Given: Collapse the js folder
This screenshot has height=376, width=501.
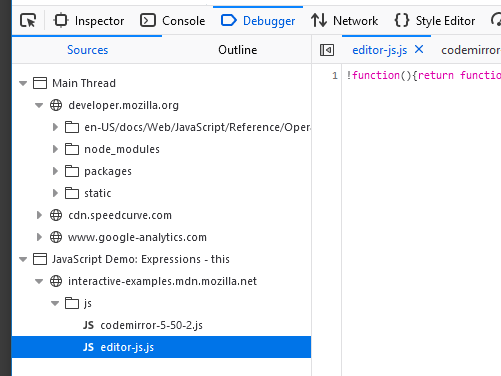Looking at the screenshot, I should 55,303.
